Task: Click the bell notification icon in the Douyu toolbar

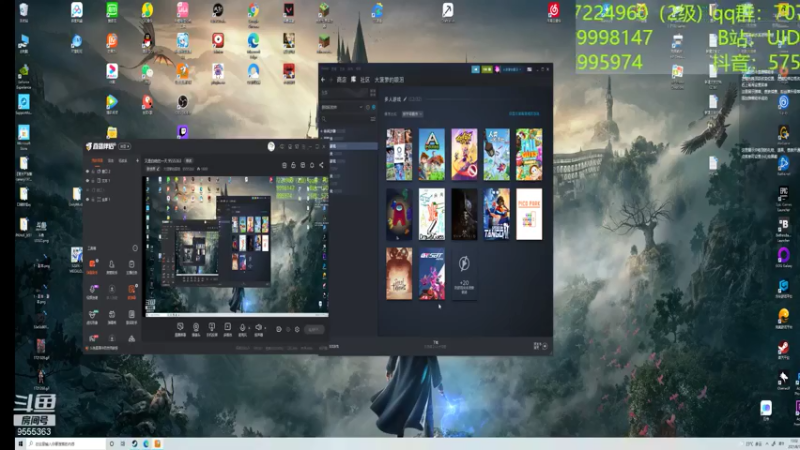Action: click(312, 165)
